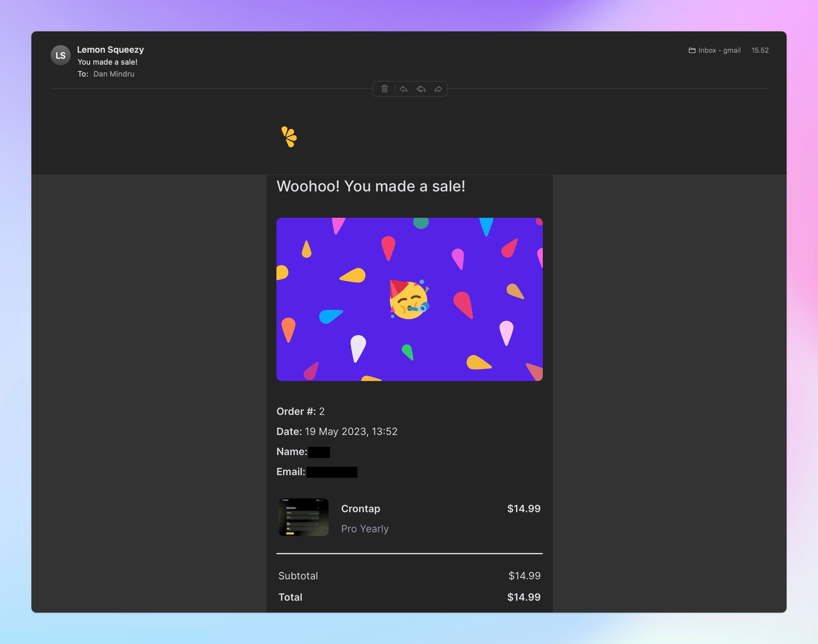Select the subject line You made a sale!

pyautogui.click(x=107, y=62)
